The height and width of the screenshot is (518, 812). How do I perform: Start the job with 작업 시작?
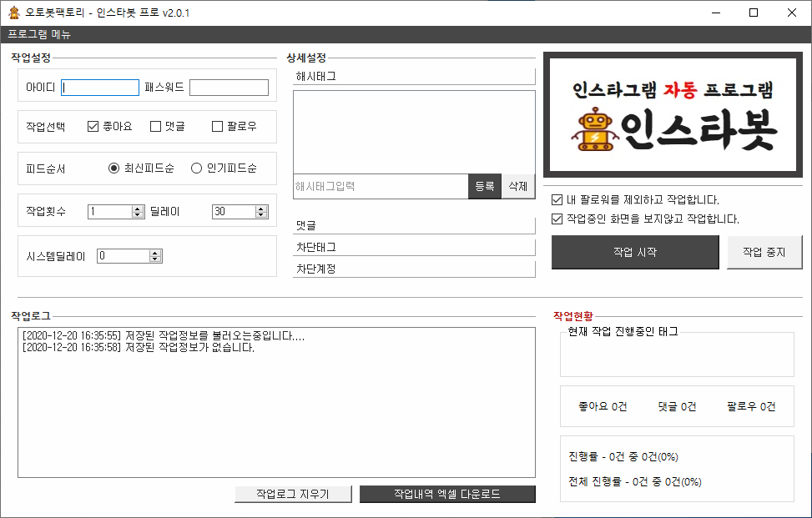635,252
